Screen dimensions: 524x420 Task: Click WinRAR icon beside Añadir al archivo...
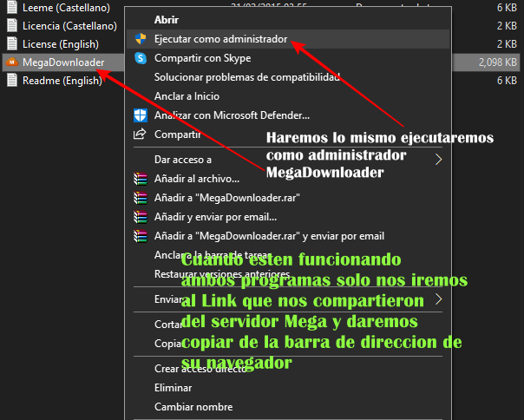click(140, 179)
